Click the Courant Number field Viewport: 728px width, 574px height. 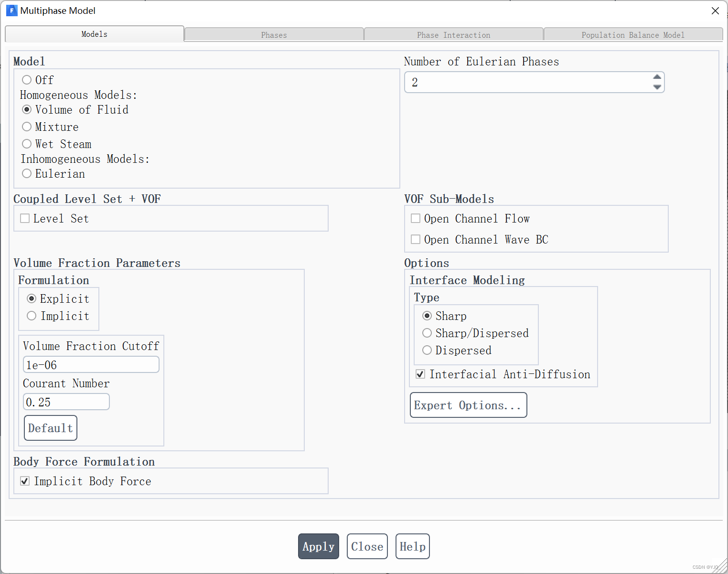coord(66,402)
